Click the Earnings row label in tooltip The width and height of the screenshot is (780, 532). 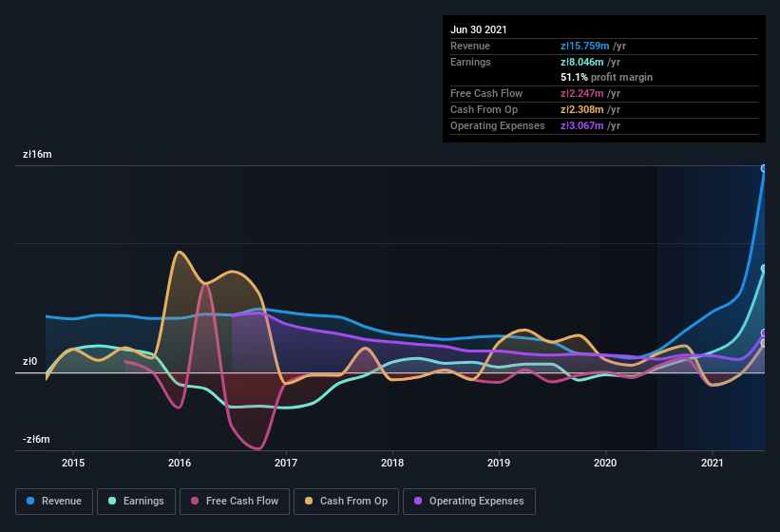pos(470,62)
